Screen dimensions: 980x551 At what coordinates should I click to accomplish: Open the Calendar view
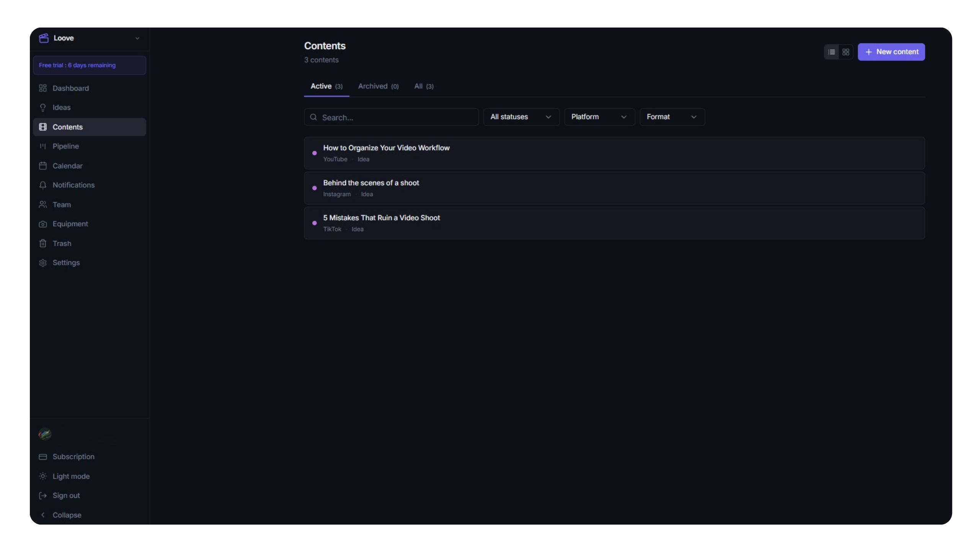tap(68, 166)
